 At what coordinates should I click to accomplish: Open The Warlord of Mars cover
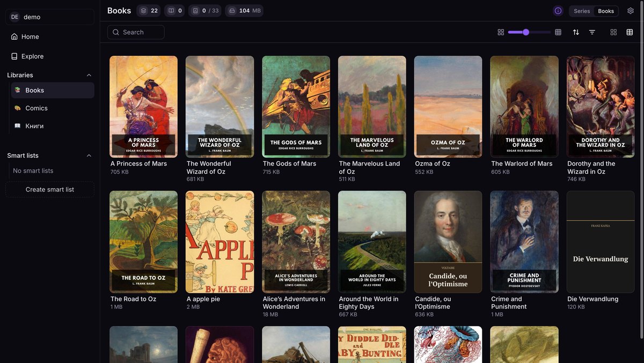524,107
